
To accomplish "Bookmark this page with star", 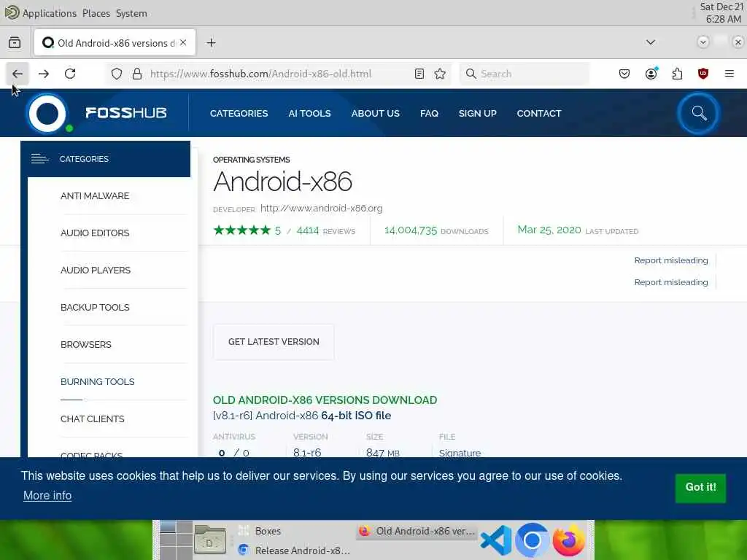I will pos(440,74).
